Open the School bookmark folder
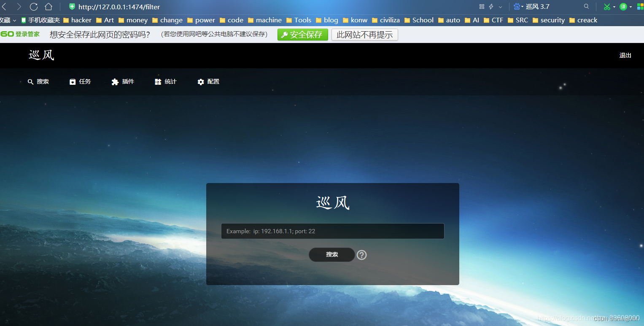Screen dimensions: 644x326 coord(419,20)
